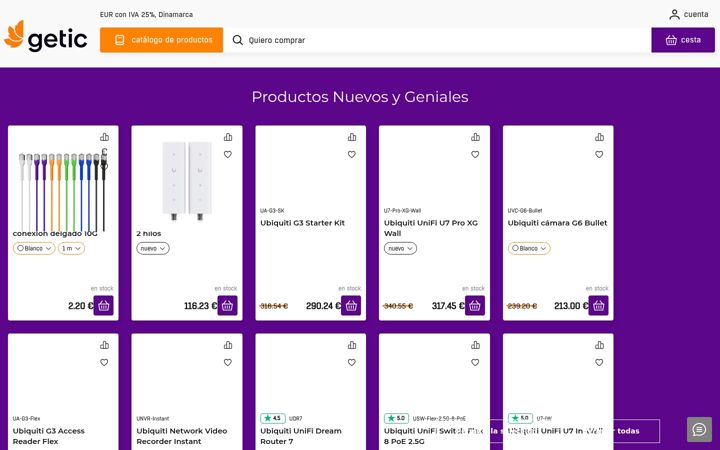
Task: Favorite Ubiquiti UniFi U7 Pro XG Wall
Action: (475, 155)
